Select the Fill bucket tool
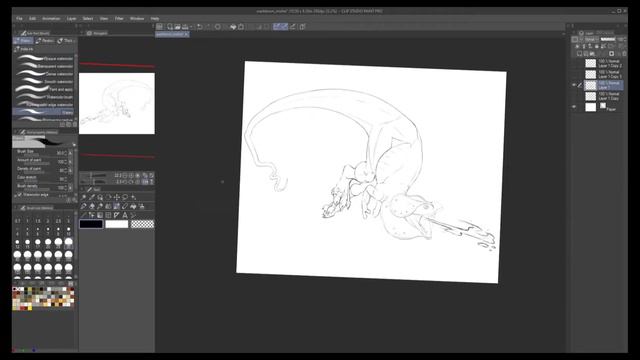This screenshot has width=640, height=360. [133, 206]
